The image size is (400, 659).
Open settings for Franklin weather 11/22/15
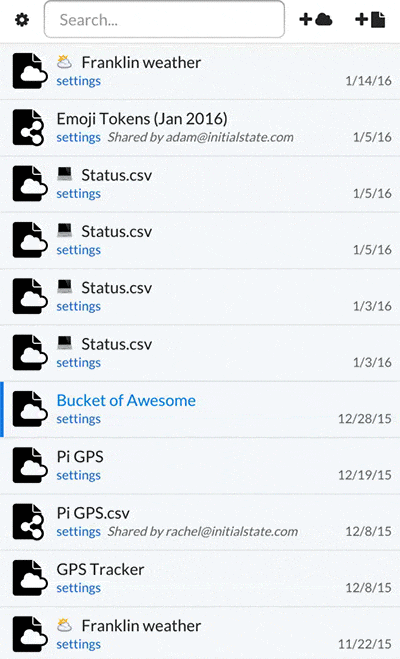tap(79, 644)
